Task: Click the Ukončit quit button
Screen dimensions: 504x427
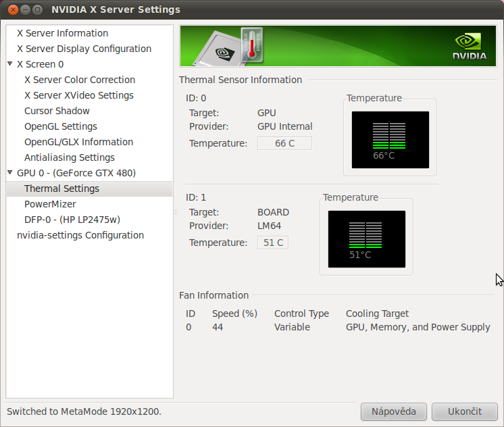Action: (464, 411)
